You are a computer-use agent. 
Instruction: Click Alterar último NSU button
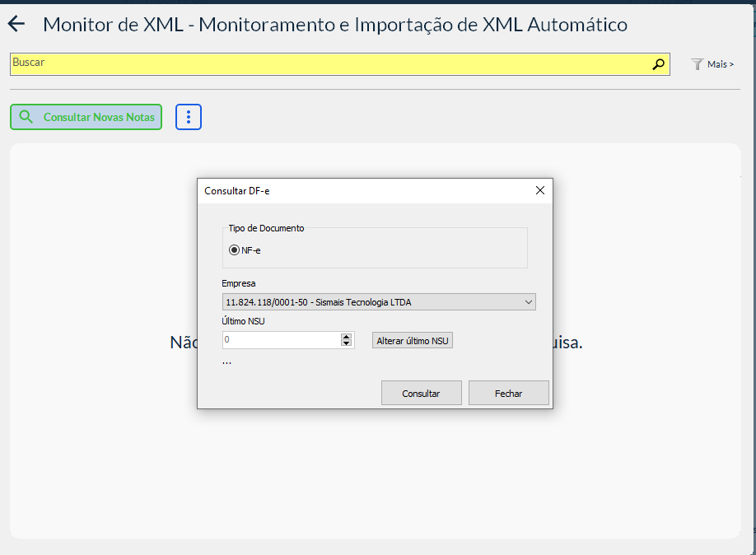[413, 341]
